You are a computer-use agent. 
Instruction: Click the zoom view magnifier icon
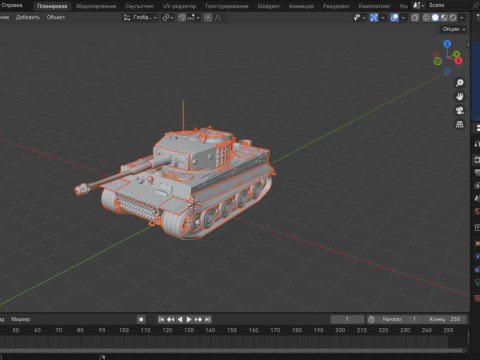(460, 83)
